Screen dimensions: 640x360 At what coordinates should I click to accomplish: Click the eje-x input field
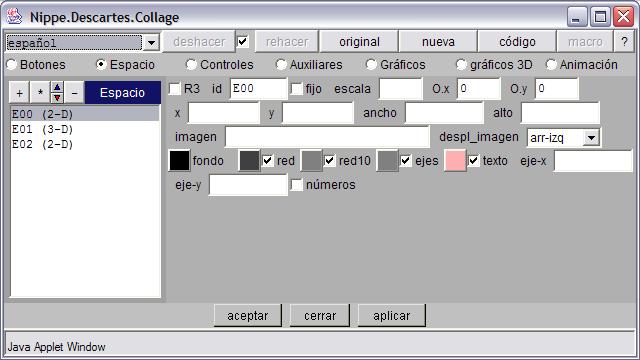click(x=593, y=160)
